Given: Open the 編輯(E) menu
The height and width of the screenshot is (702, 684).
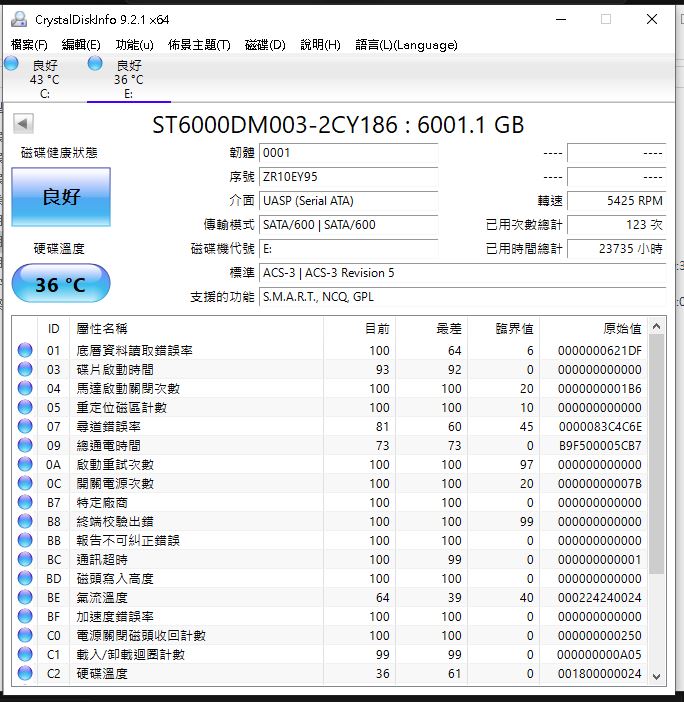Looking at the screenshot, I should point(81,45).
